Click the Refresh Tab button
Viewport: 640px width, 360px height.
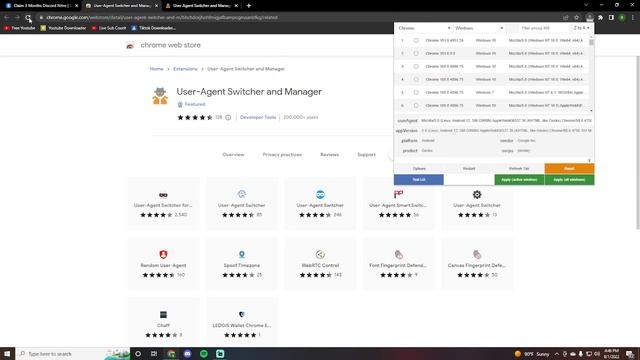[x=519, y=169]
